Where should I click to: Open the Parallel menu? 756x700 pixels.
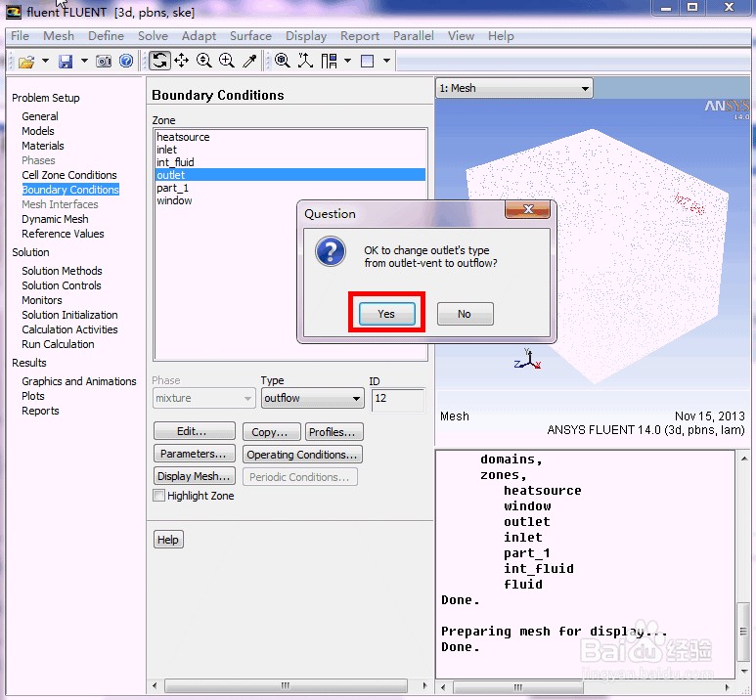coord(413,36)
